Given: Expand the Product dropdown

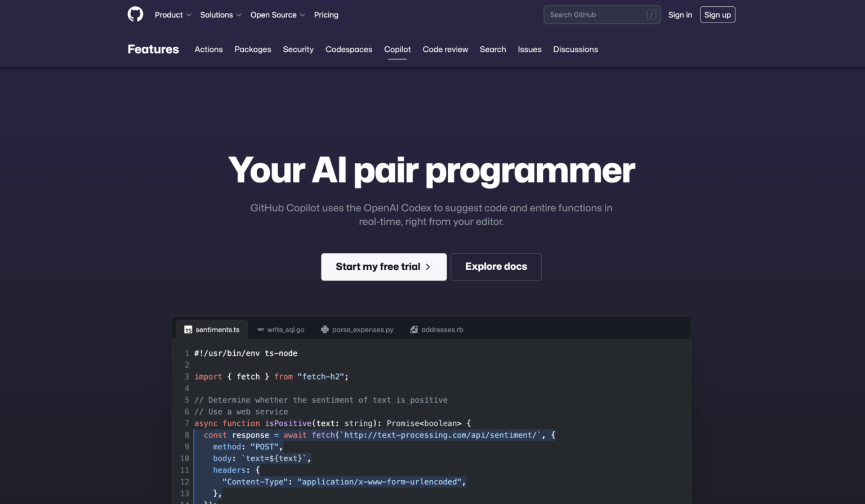Looking at the screenshot, I should point(172,15).
